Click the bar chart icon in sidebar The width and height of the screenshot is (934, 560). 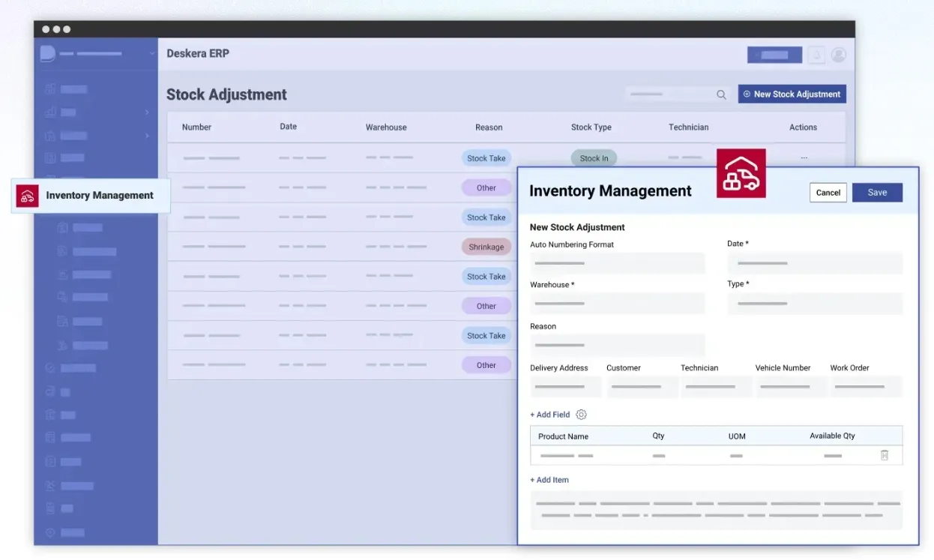coord(50,112)
